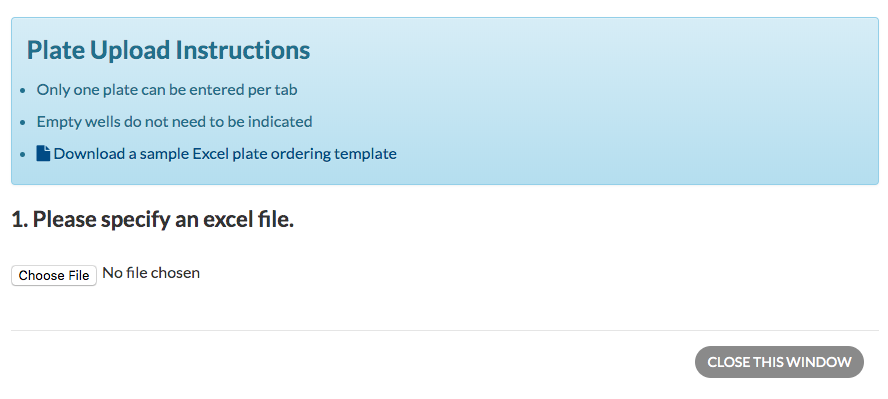
Task: Click the number '1.' in the step heading
Action: [x=20, y=220]
